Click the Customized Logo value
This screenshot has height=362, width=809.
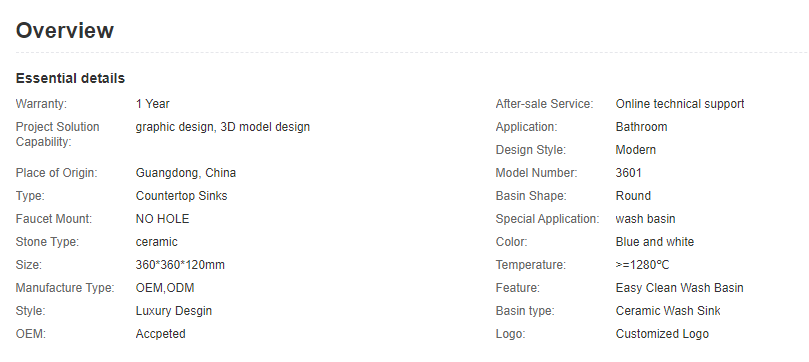pyautogui.click(x=662, y=334)
